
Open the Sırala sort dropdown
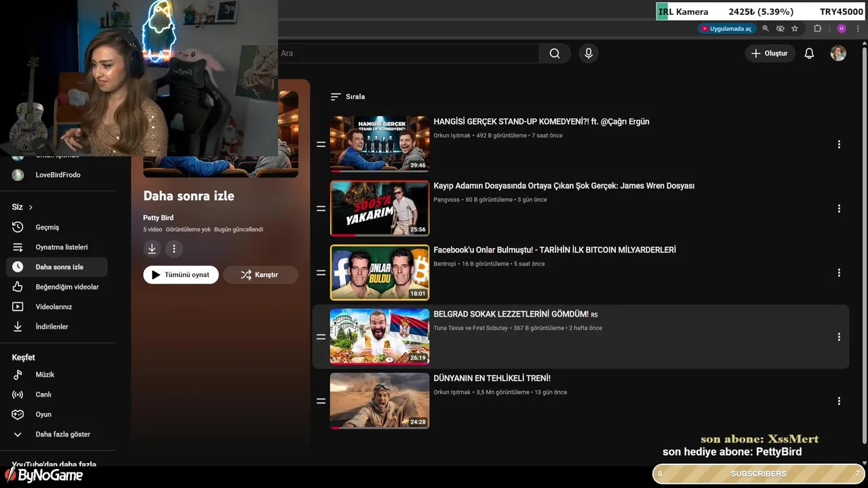(347, 97)
